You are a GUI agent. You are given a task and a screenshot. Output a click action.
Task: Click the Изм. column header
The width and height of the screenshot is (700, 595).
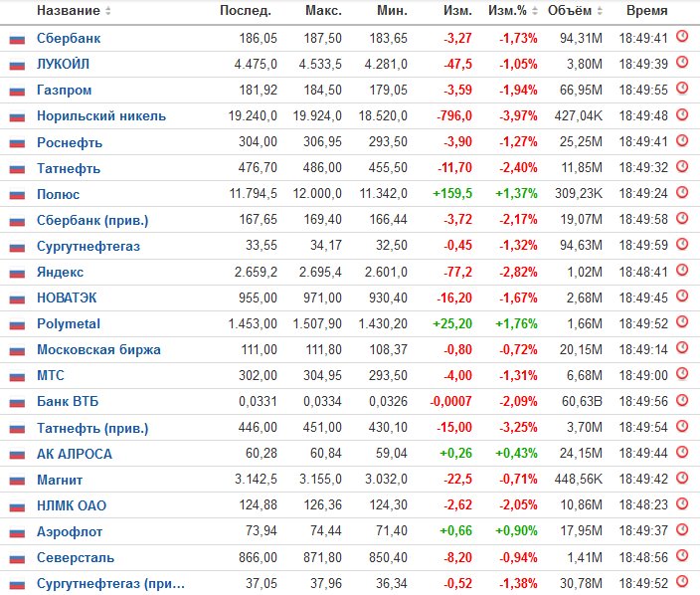(458, 10)
